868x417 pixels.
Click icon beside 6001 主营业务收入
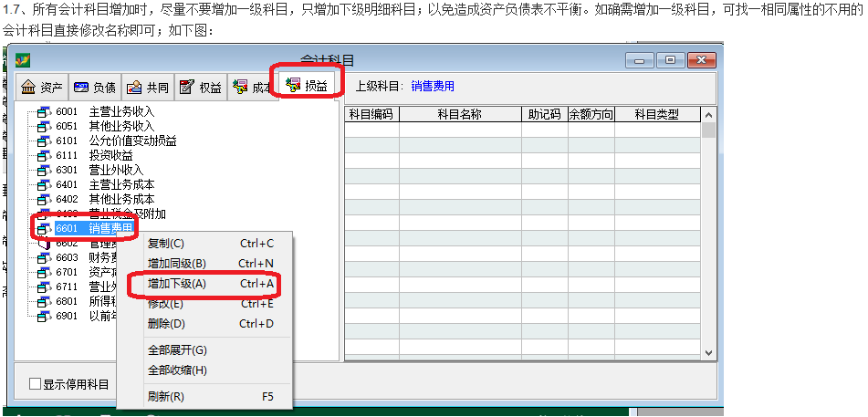[44, 112]
